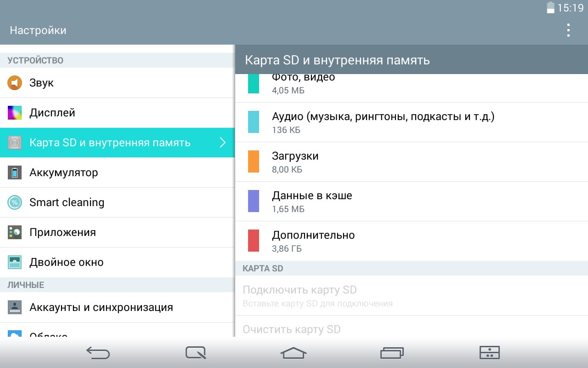Tap the Applications (Приложения) icon
588x368 pixels.
[x=15, y=232]
